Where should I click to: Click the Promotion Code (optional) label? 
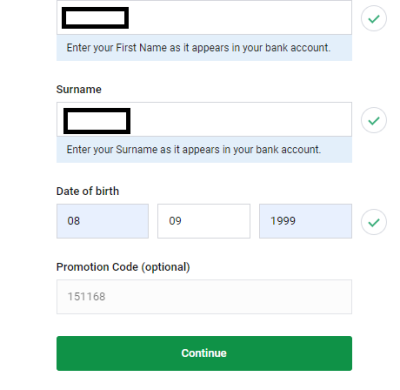(123, 267)
